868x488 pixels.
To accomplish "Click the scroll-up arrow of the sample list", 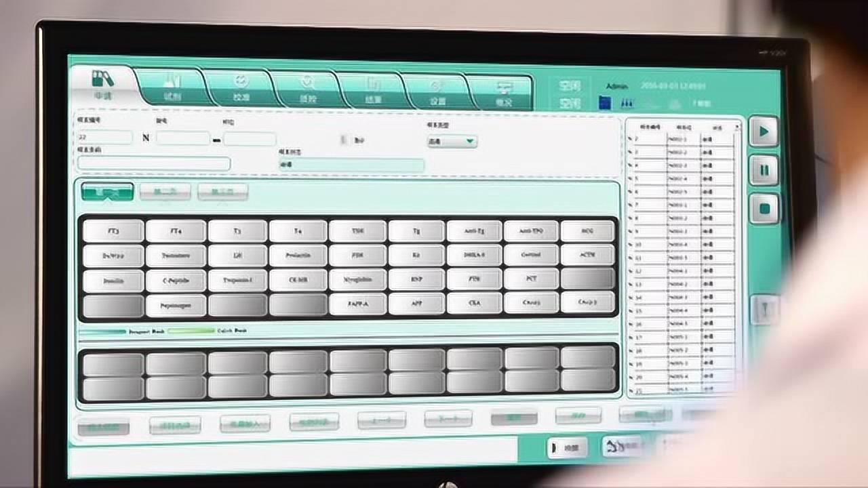I will (x=738, y=127).
